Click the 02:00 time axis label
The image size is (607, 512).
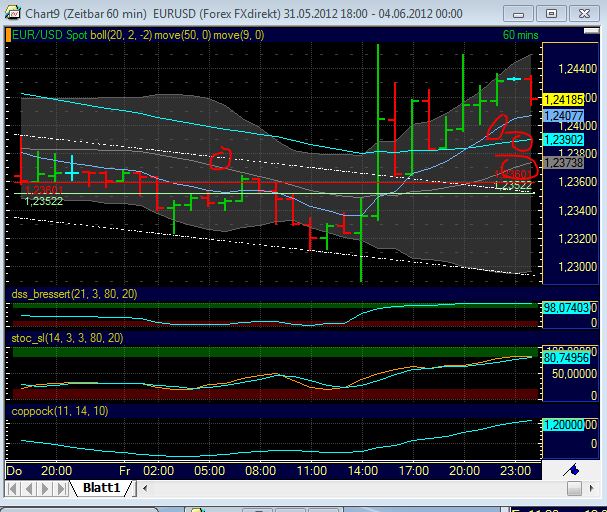coord(158,471)
